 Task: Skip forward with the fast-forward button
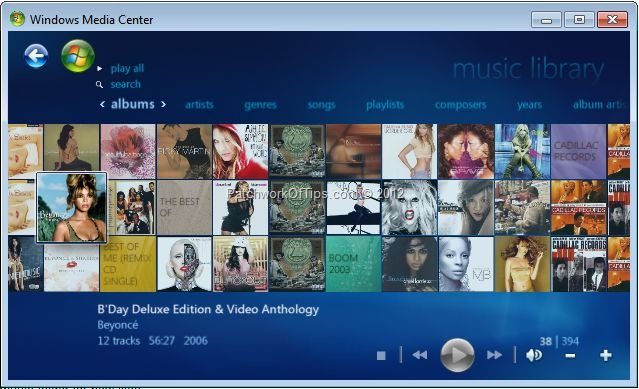[x=494, y=355]
